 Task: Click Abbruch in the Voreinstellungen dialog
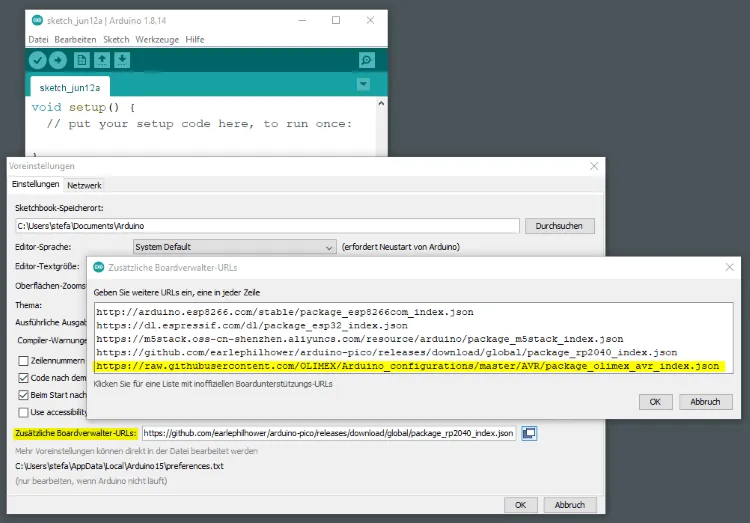570,505
